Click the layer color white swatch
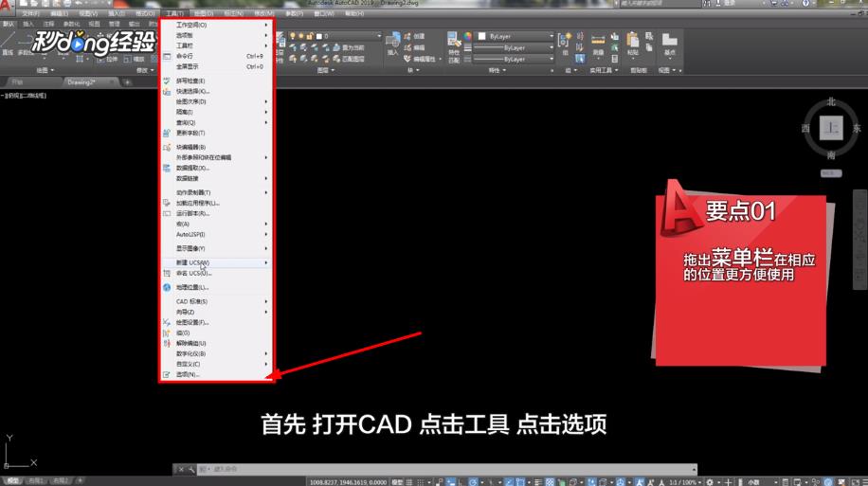Viewport: 868px width, 486px height. 318,36
